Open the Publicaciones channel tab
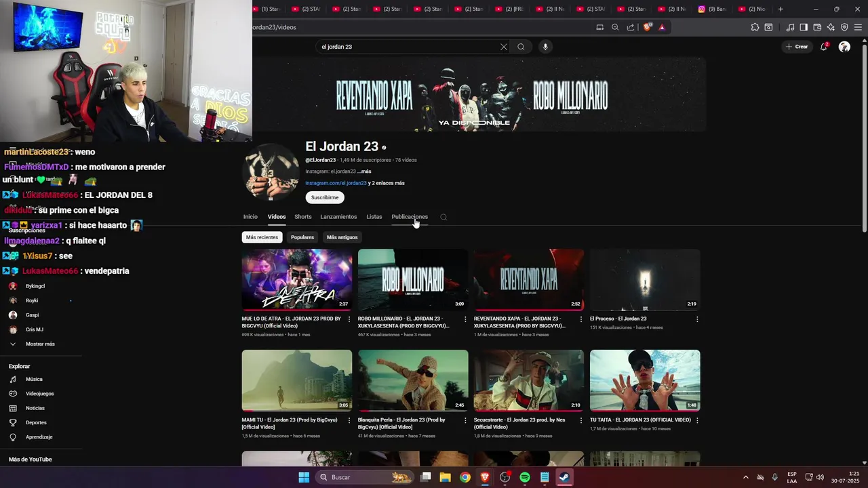Image resolution: width=868 pixels, height=488 pixels. 410,217
